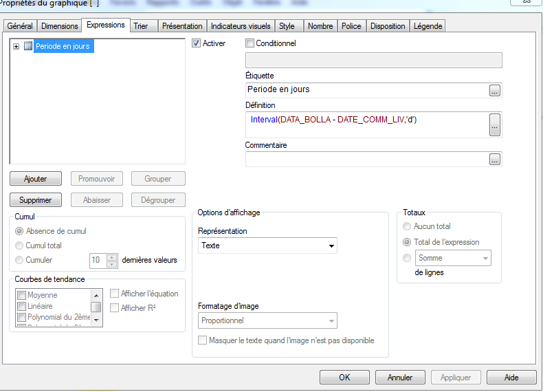Viewport: 543px width, 392px height.
Task: Select Absence de cumul radio option
Action: point(19,231)
